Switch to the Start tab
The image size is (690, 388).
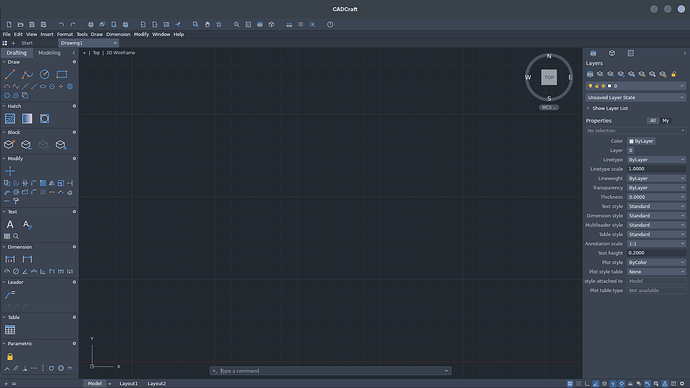[27, 43]
